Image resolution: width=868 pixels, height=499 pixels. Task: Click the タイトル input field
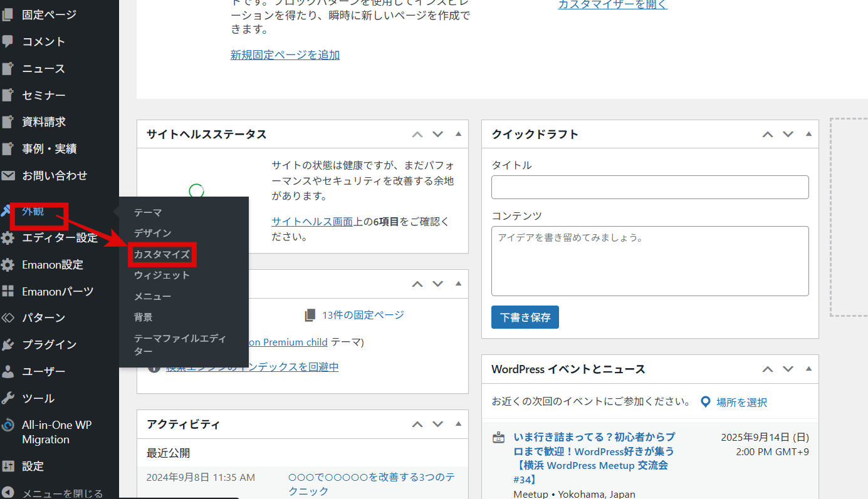(x=650, y=187)
